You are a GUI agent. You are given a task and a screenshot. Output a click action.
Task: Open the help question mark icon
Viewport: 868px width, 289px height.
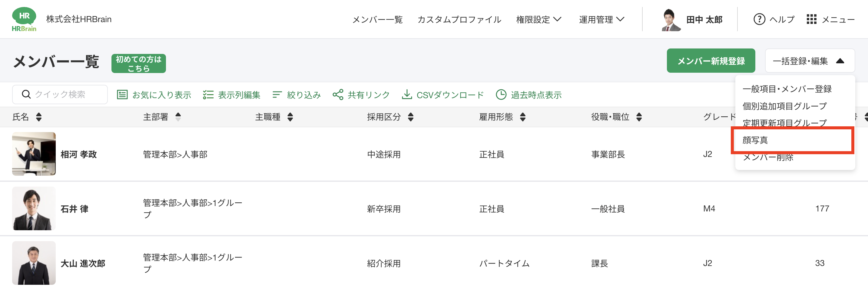click(x=759, y=19)
